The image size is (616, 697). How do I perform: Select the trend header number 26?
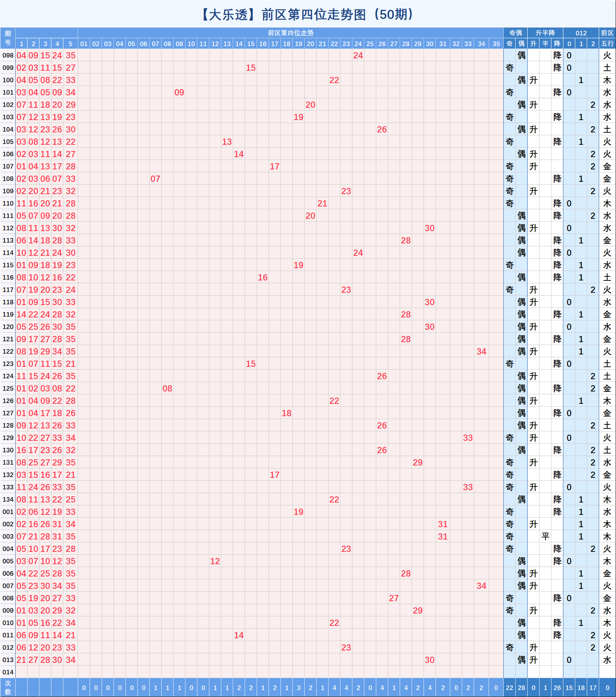(382, 44)
